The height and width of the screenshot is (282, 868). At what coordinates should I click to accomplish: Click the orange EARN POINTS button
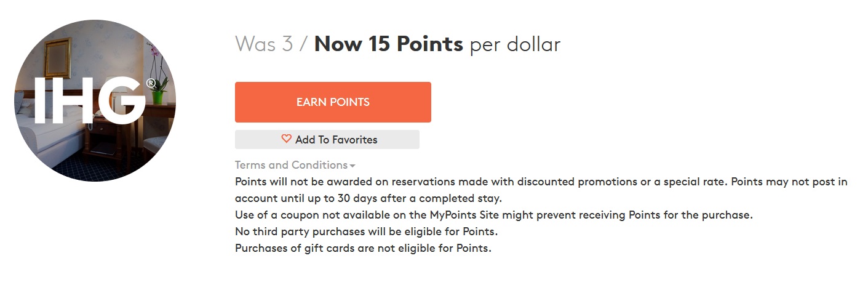pos(333,102)
